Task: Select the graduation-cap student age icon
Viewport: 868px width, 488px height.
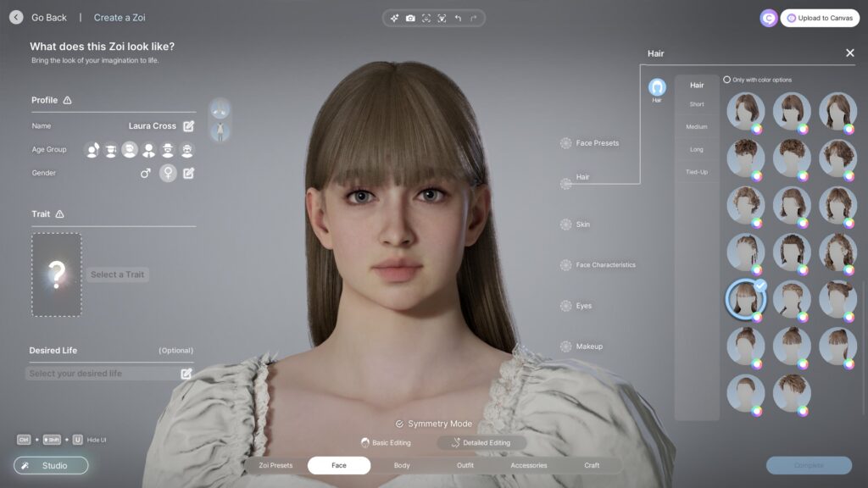Action: coord(110,149)
